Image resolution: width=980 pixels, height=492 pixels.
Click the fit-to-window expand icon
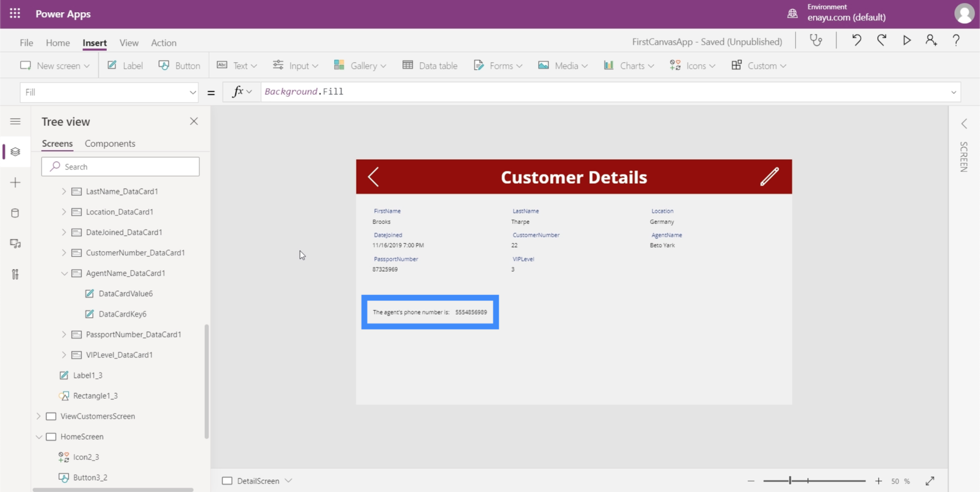point(930,481)
